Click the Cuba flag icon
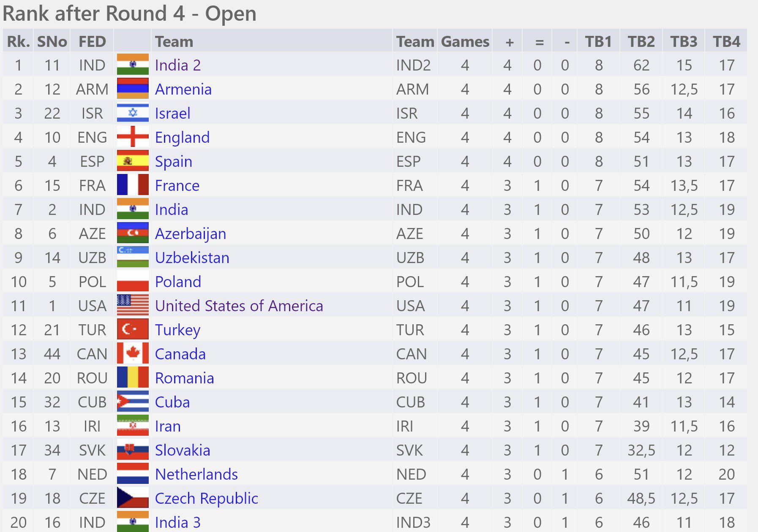Screen dimensions: 758x532 coord(133,402)
